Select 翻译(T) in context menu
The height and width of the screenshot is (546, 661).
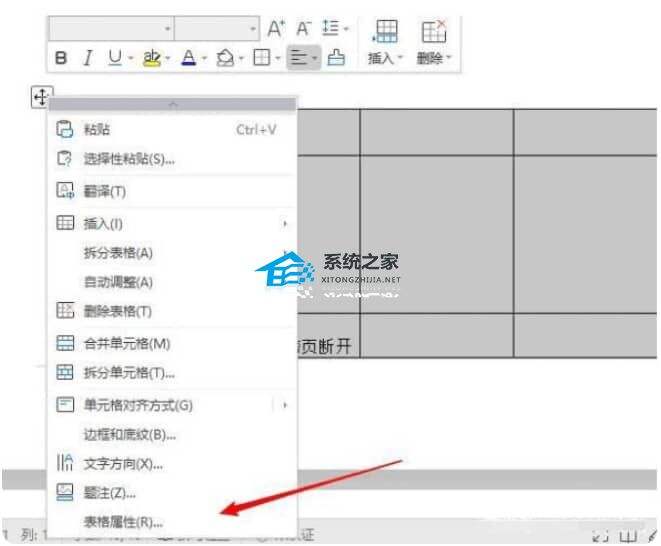(173, 191)
